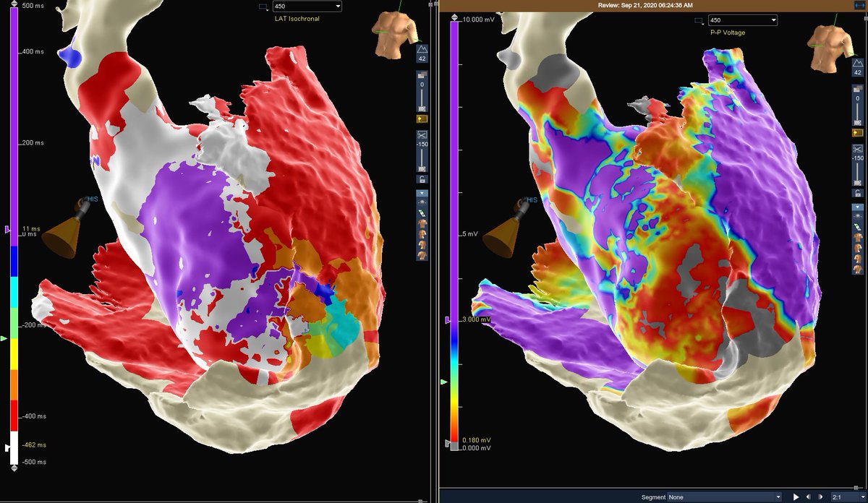Click the mountain surface icon in right map toolbar

(858, 63)
